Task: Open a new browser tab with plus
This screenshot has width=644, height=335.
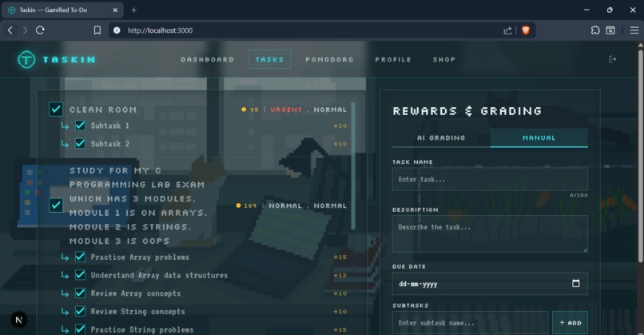Action: 134,10
